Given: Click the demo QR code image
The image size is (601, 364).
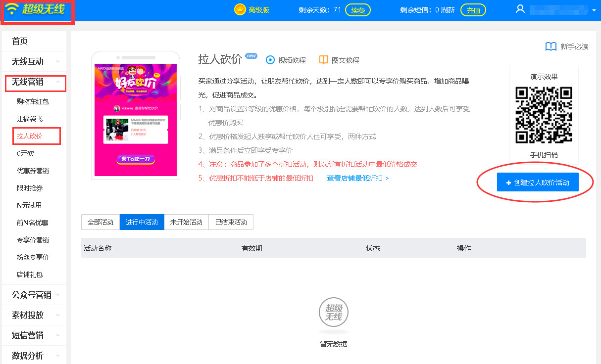Looking at the screenshot, I should (544, 115).
